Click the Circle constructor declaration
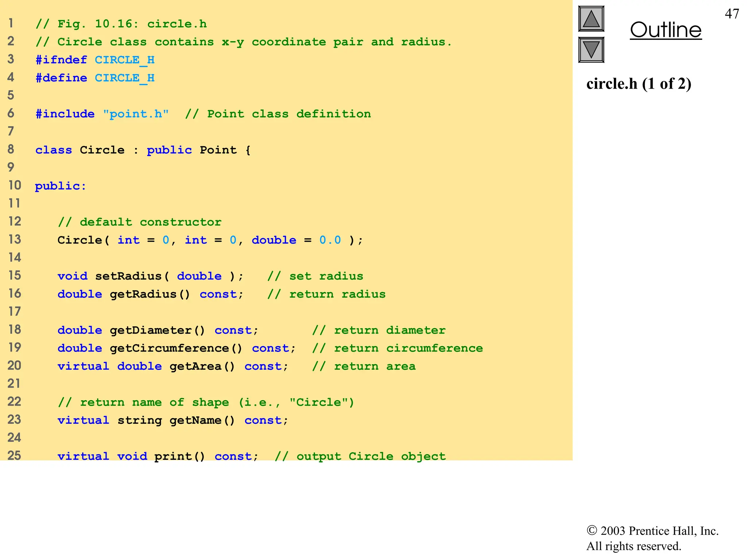 tap(210, 240)
